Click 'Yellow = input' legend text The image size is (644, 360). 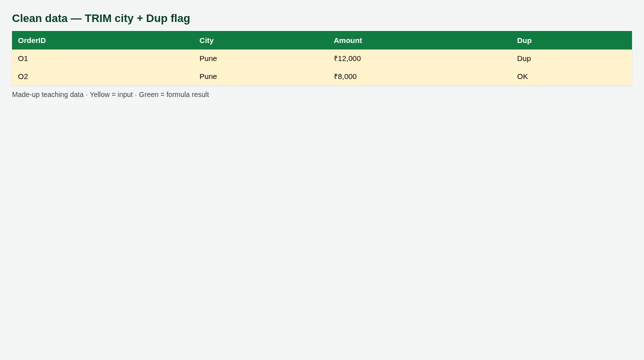[111, 94]
